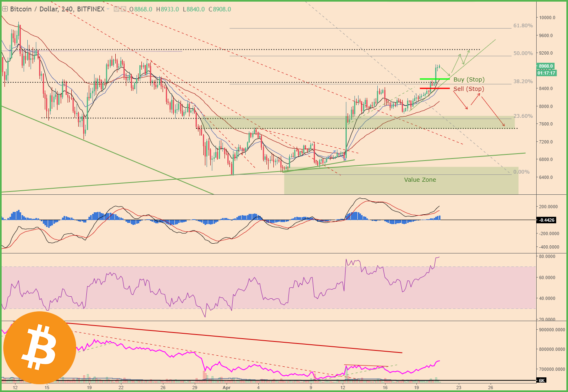
Task: Select the Value Zone label
Action: (420, 180)
